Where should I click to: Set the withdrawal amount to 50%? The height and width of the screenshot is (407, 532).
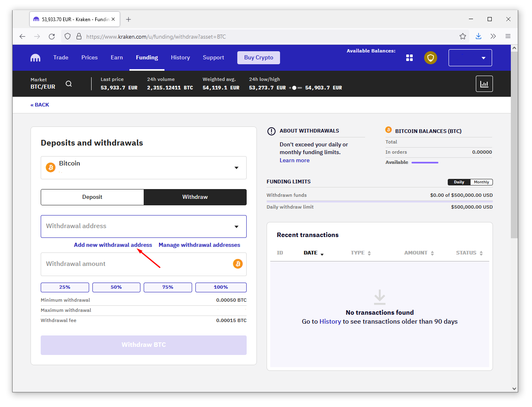coord(116,287)
